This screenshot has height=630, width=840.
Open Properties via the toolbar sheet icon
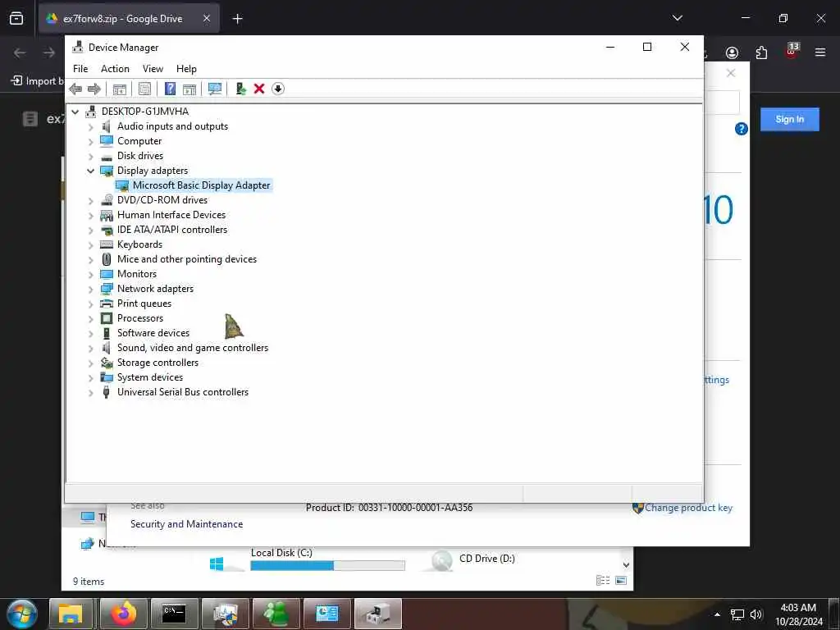coord(144,89)
